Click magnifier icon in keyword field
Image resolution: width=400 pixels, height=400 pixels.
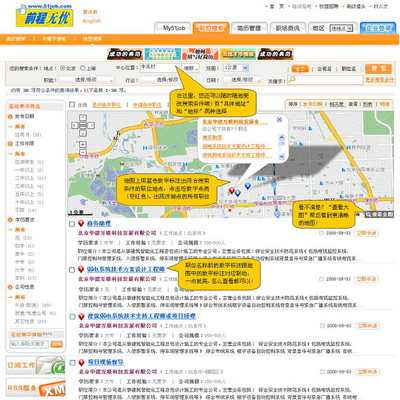pyautogui.click(x=292, y=80)
